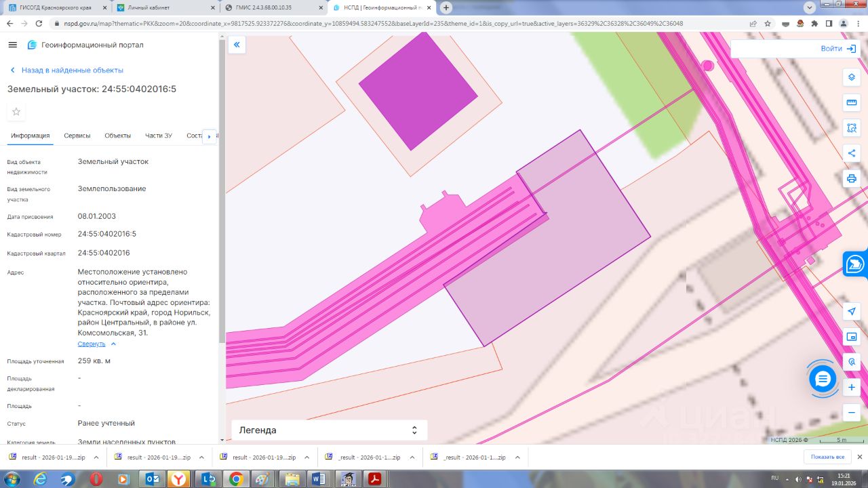Center map on my location arrow

(x=852, y=311)
